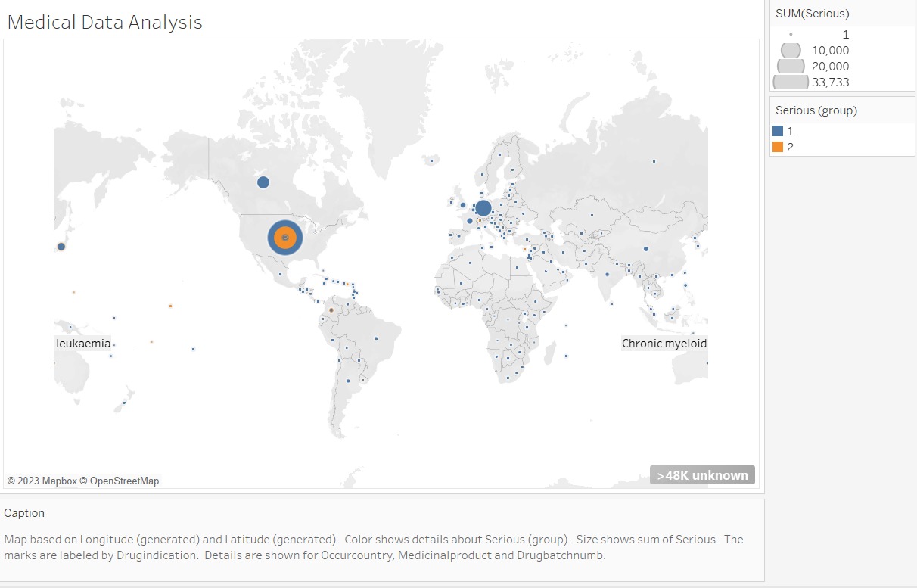Click the 'SUM(Serious)' size legend title
The image size is (917, 588).
[812, 14]
